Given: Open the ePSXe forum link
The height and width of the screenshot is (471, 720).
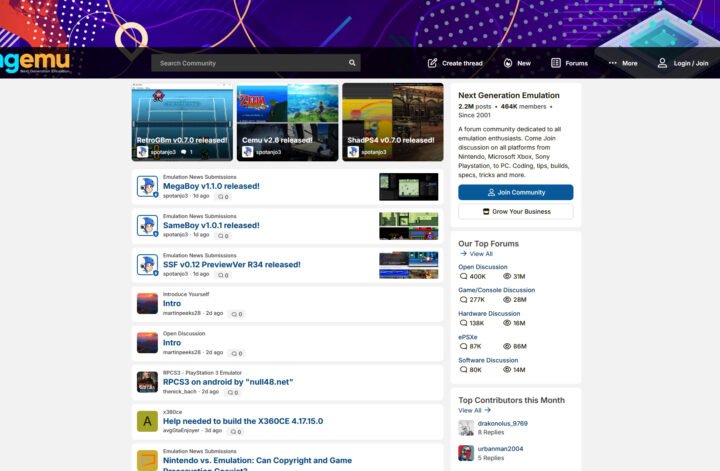Looking at the screenshot, I should click(467, 337).
